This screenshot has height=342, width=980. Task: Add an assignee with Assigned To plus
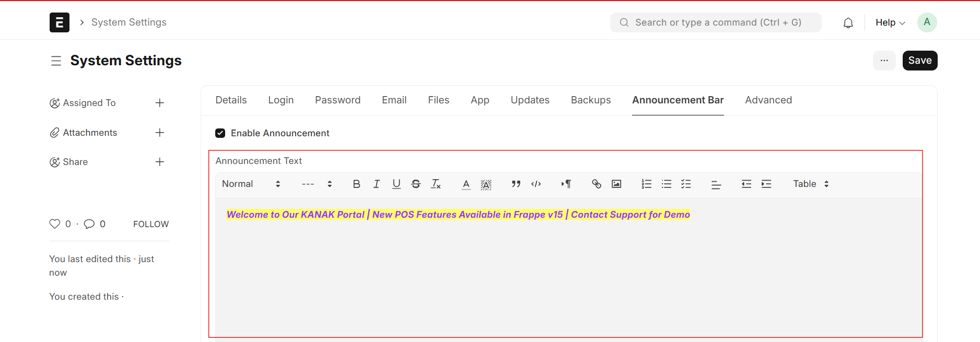click(x=160, y=103)
